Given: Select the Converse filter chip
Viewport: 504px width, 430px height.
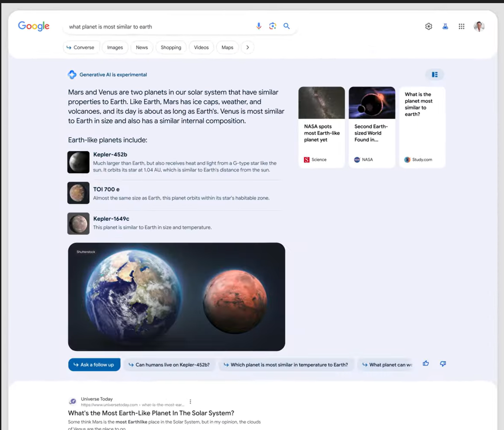Looking at the screenshot, I should [x=81, y=47].
